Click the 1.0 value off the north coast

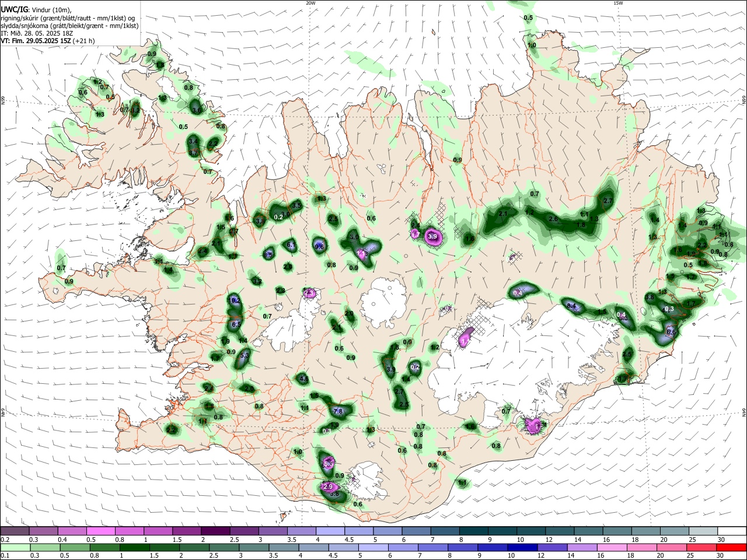[532, 45]
